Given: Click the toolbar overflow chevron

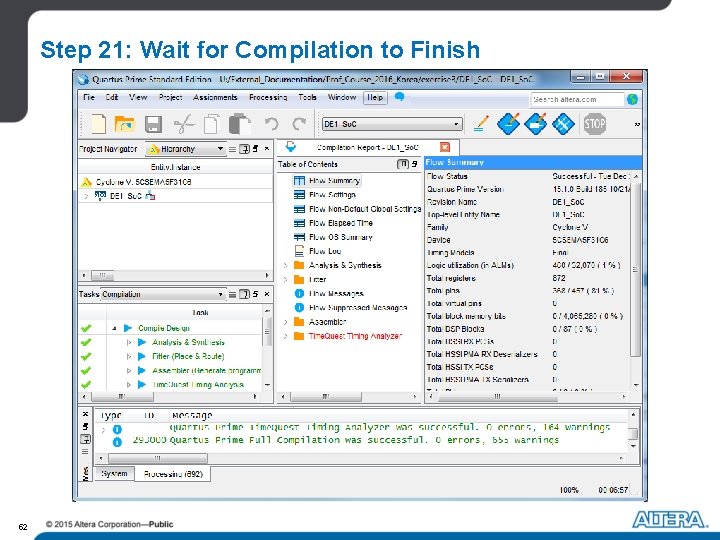Looking at the screenshot, I should (x=637, y=124).
